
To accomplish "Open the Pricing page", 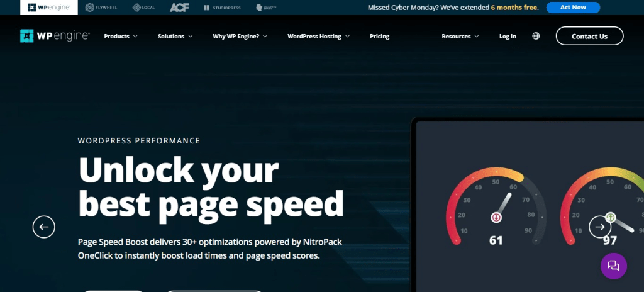I will 379,36.
